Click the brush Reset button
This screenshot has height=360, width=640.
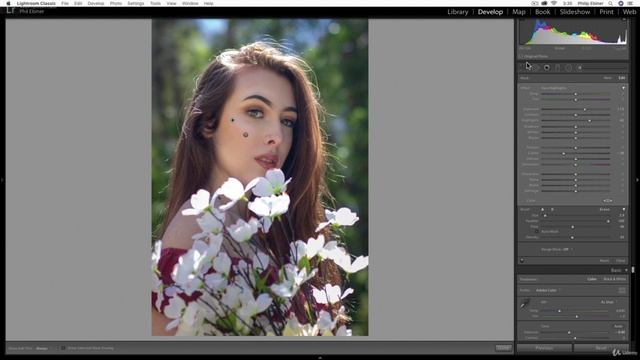coord(604,260)
